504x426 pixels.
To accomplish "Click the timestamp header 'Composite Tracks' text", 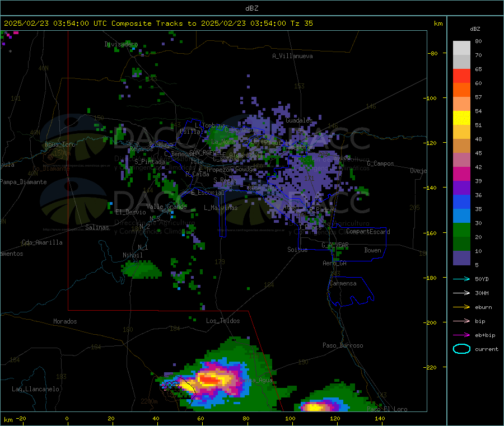I will (x=147, y=24).
